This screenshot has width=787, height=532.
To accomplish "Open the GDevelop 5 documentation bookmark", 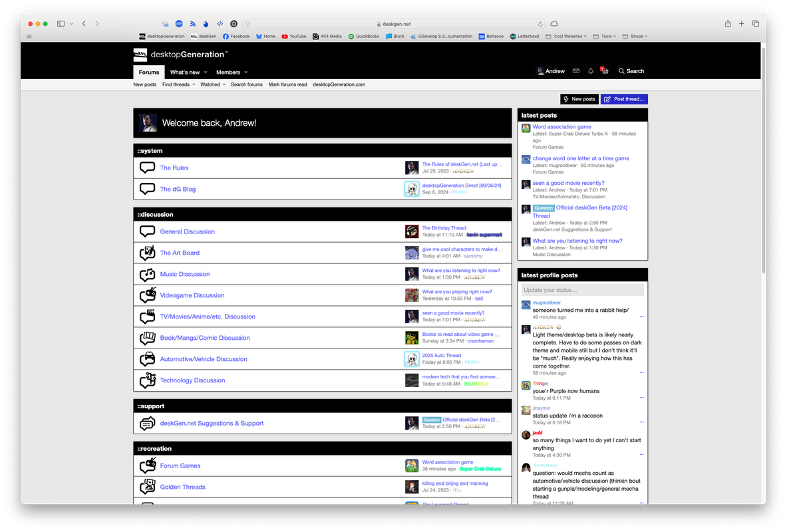I will [x=441, y=36].
